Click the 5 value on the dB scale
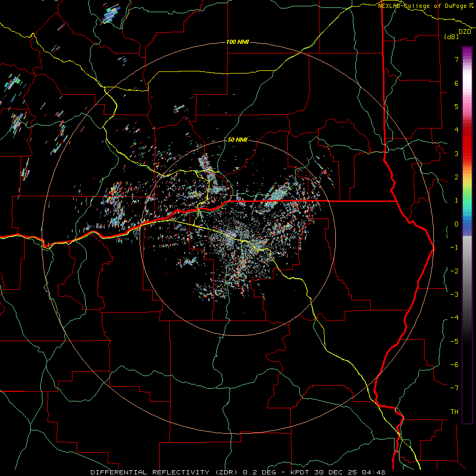The height and width of the screenshot is (476, 476). 456,106
